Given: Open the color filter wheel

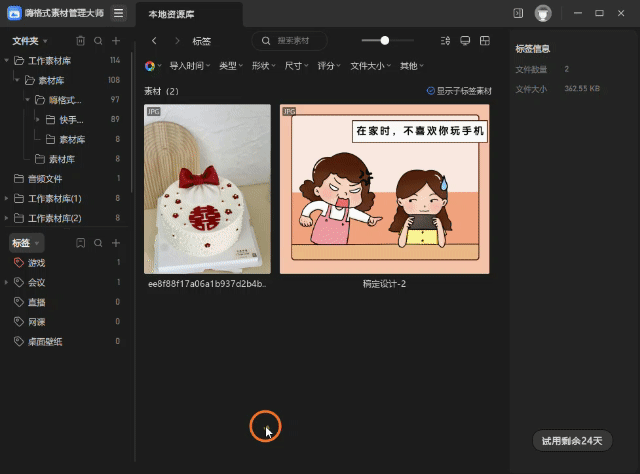Looking at the screenshot, I should click(x=150, y=66).
